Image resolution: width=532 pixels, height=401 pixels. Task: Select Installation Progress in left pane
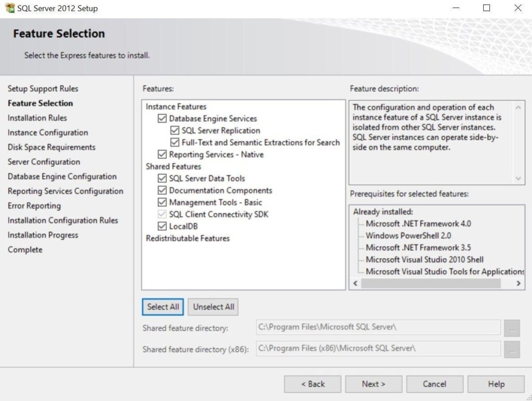[x=43, y=235]
